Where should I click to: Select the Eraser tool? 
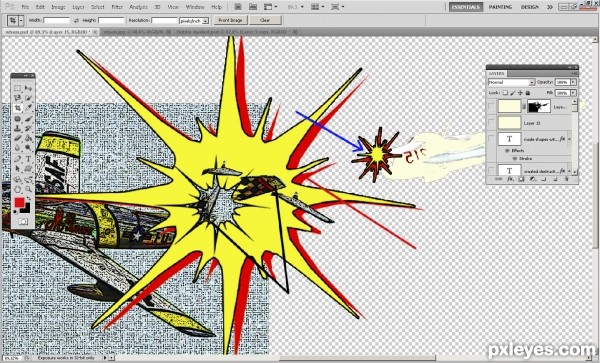(18, 138)
